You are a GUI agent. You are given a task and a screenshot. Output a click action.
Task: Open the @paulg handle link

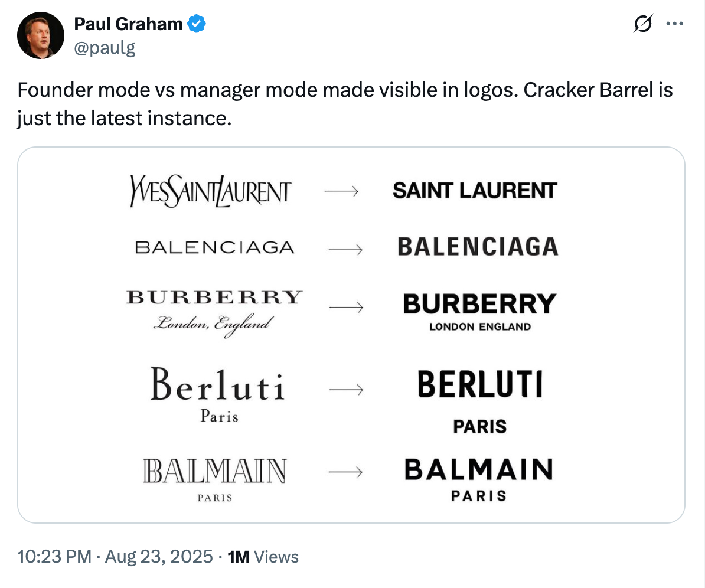pos(105,47)
